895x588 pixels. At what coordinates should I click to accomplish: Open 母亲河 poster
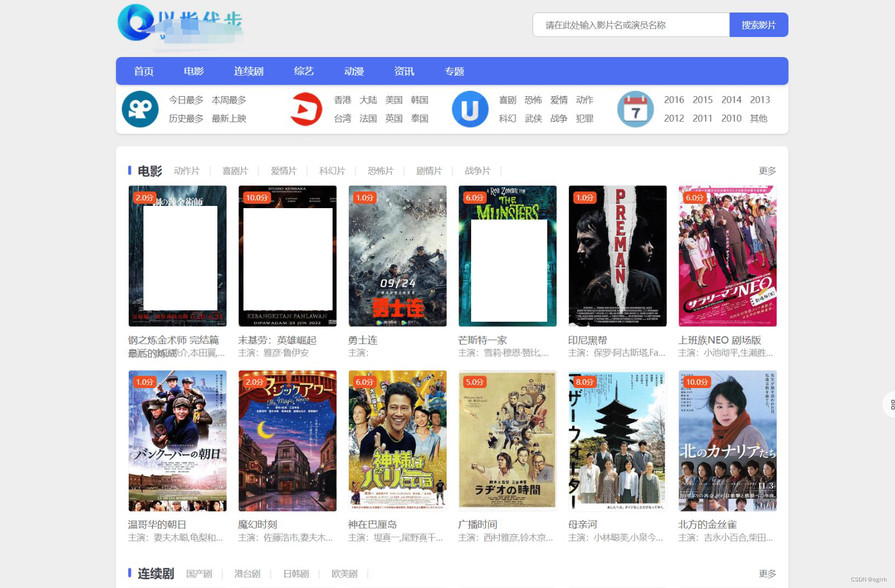tap(617, 441)
